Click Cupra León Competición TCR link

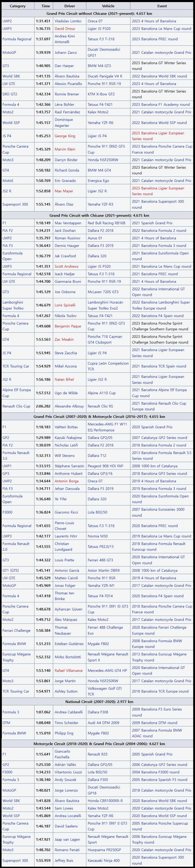108,366
